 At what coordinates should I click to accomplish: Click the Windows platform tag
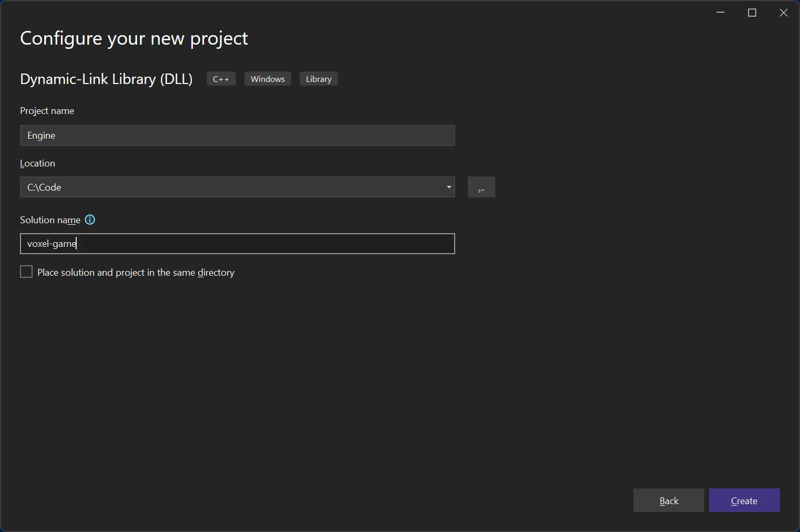coord(268,78)
